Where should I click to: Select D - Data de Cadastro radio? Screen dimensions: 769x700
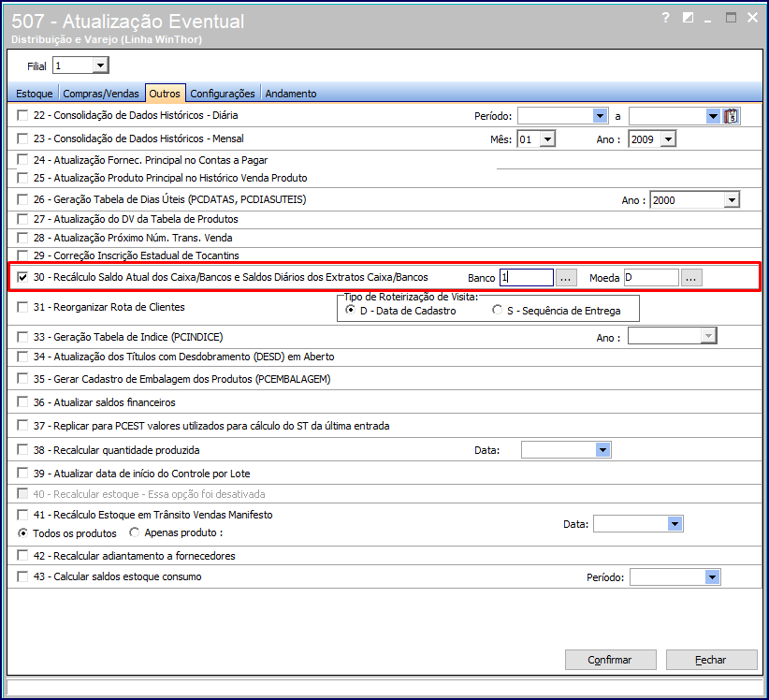click(350, 310)
